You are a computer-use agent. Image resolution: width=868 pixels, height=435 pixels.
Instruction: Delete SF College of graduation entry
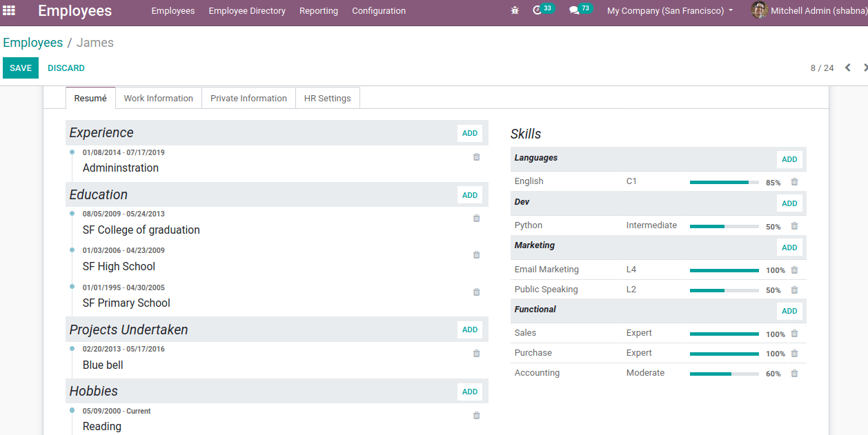[476, 219]
